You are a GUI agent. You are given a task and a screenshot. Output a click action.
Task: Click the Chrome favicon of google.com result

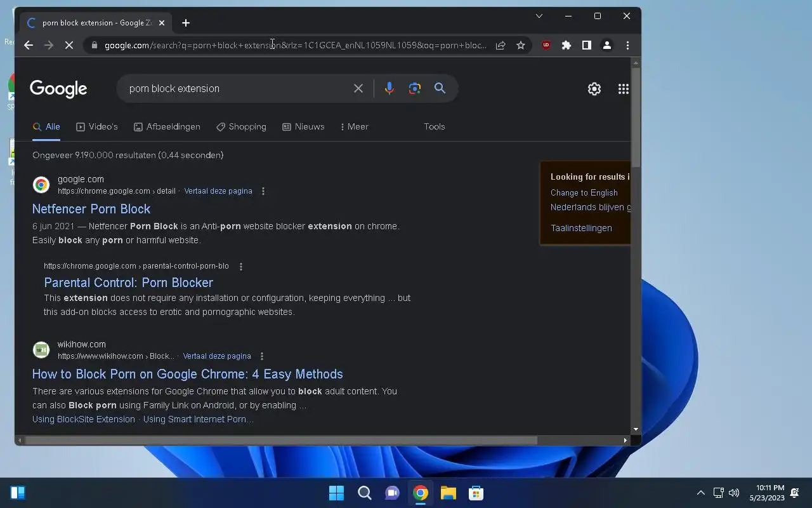click(41, 185)
